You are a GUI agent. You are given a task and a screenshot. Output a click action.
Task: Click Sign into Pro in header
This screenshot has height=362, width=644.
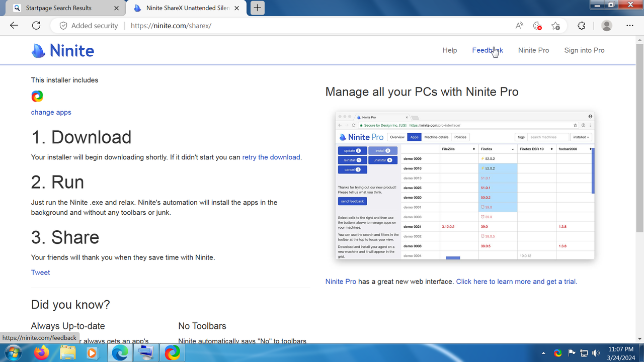(x=584, y=50)
